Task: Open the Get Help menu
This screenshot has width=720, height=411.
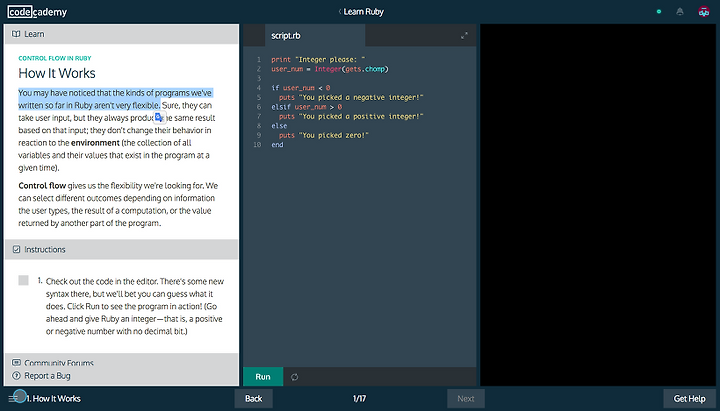Action: (x=689, y=399)
